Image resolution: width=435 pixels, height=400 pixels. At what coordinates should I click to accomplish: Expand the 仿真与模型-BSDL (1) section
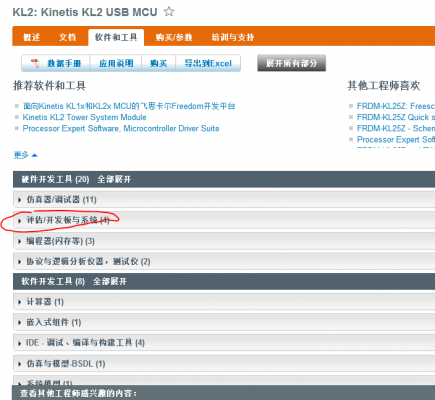coord(224,363)
